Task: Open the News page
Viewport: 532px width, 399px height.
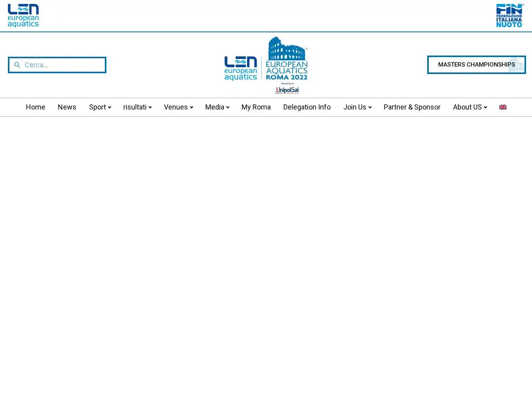Action: coord(67,107)
